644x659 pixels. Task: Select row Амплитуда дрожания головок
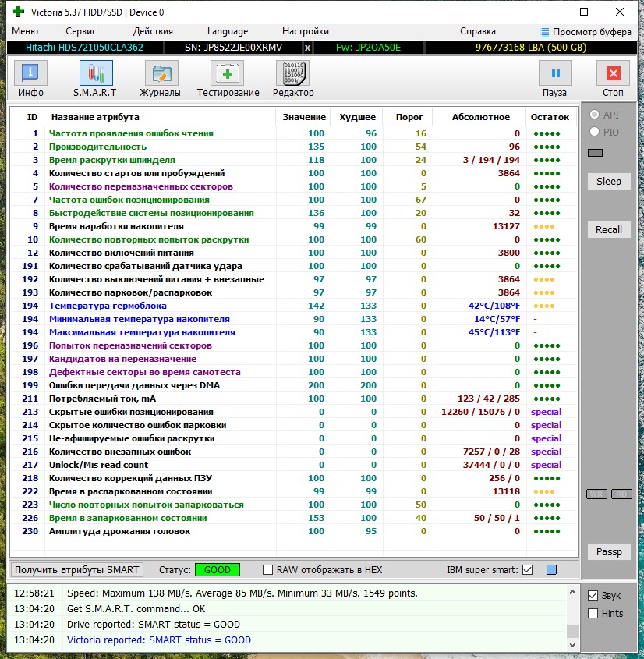294,531
